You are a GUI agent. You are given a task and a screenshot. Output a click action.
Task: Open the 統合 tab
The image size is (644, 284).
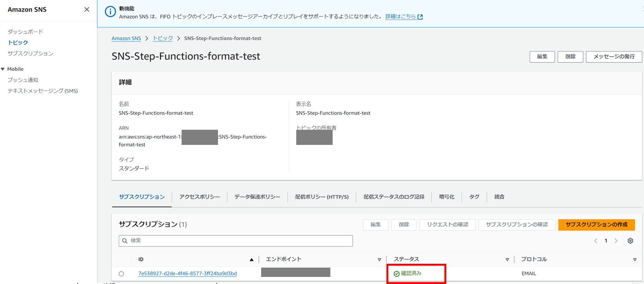coord(499,197)
